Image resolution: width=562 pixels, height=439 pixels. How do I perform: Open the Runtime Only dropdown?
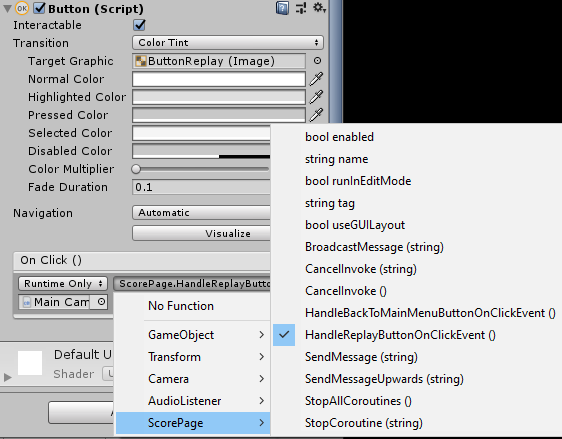63,283
